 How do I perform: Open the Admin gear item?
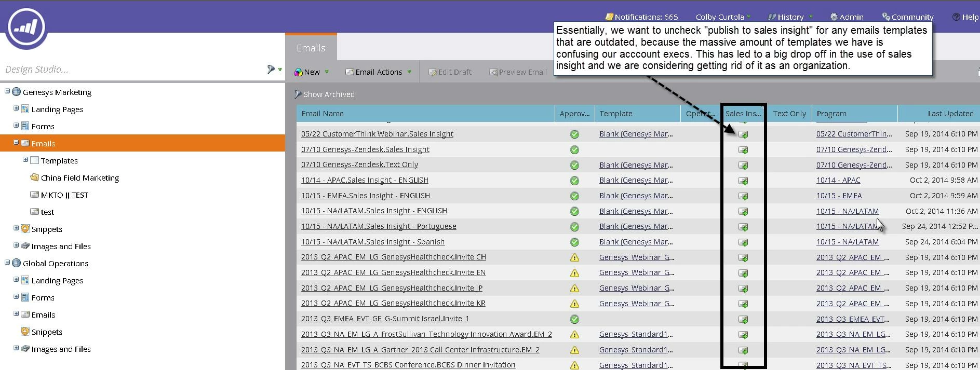point(847,17)
